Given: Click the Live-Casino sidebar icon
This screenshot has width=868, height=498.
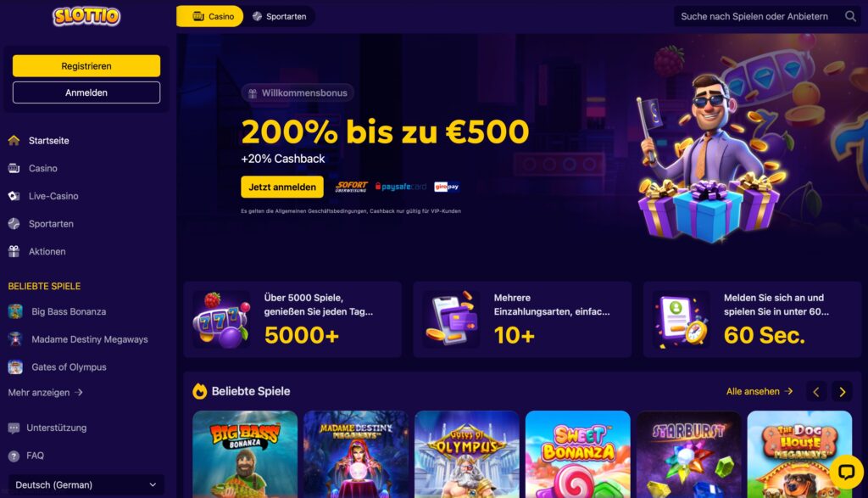Looking at the screenshot, I should click(x=14, y=196).
